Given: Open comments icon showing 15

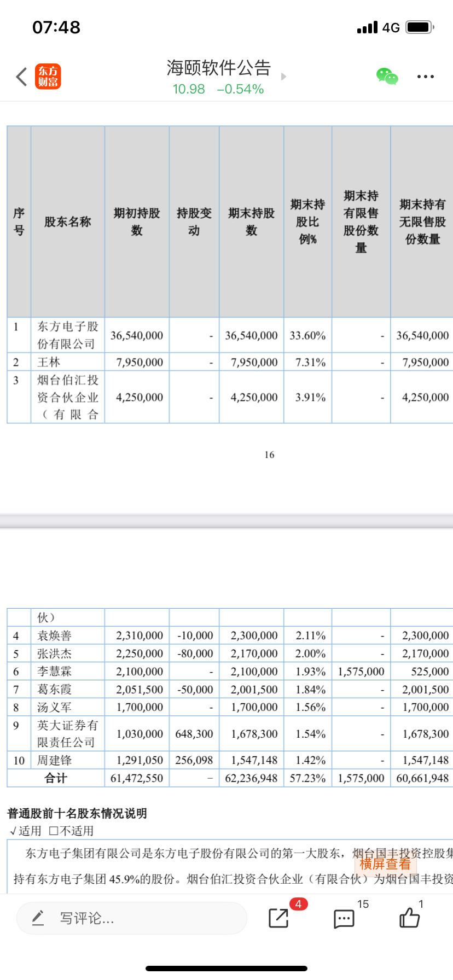Looking at the screenshot, I should [x=344, y=919].
